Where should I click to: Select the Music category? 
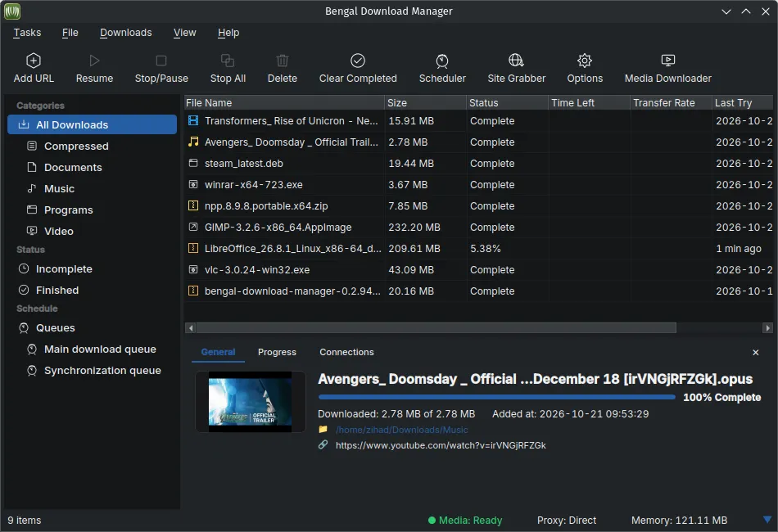(x=93, y=188)
